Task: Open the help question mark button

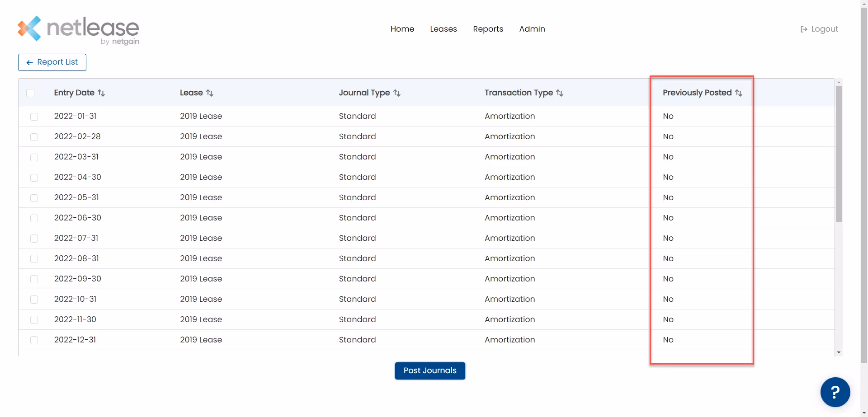Action: pos(835,392)
